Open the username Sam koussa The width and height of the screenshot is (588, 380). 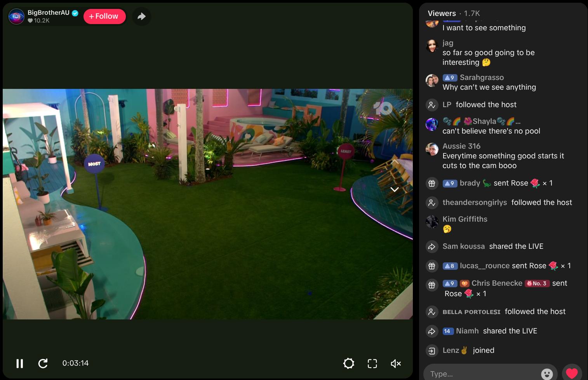[464, 246]
